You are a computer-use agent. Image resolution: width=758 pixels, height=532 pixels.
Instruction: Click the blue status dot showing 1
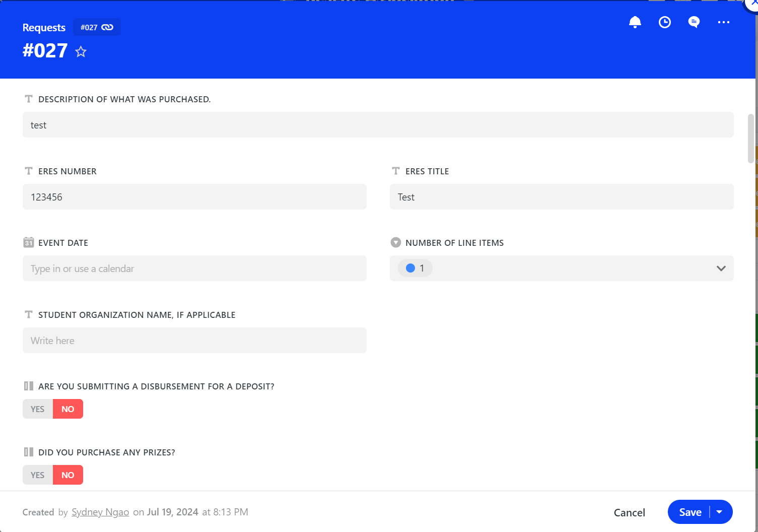click(411, 268)
